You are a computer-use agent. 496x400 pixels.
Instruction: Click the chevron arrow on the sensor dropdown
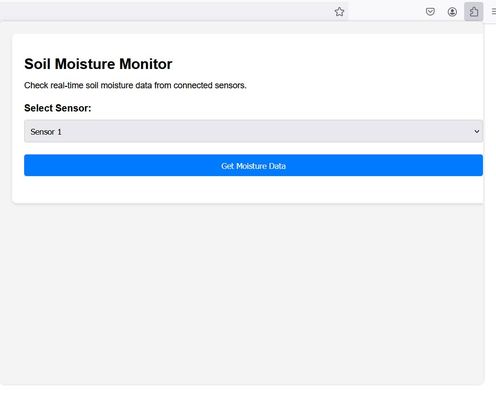coord(477,131)
